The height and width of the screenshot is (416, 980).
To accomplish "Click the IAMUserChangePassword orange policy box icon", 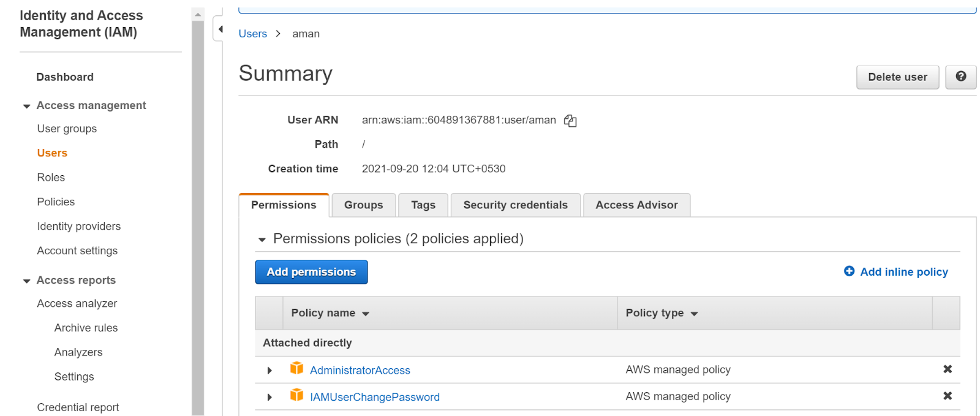I will (x=296, y=395).
